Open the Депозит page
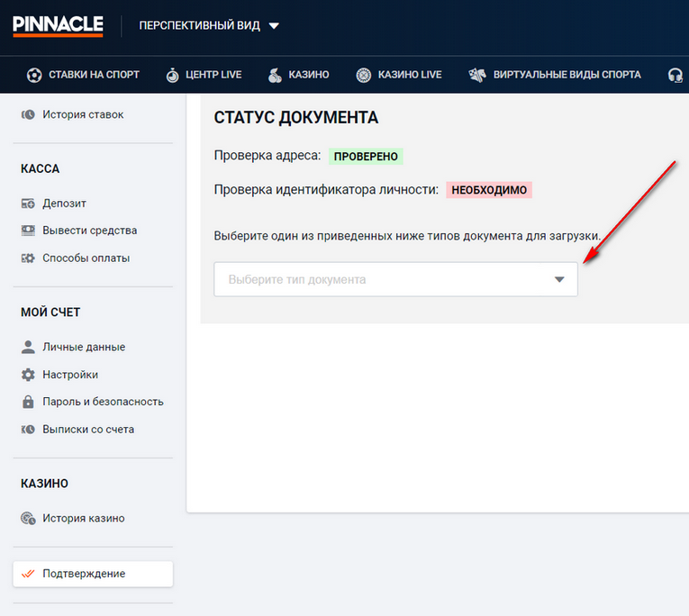 pyautogui.click(x=64, y=204)
